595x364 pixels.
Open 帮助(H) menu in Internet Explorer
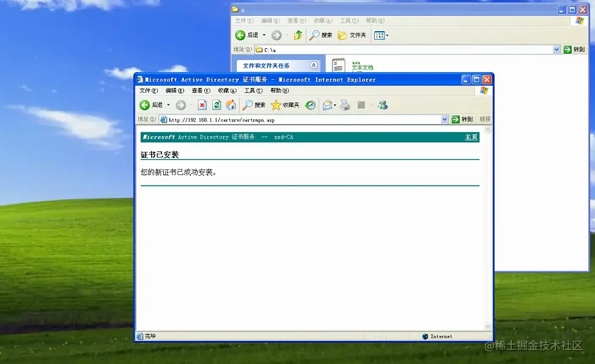point(279,90)
